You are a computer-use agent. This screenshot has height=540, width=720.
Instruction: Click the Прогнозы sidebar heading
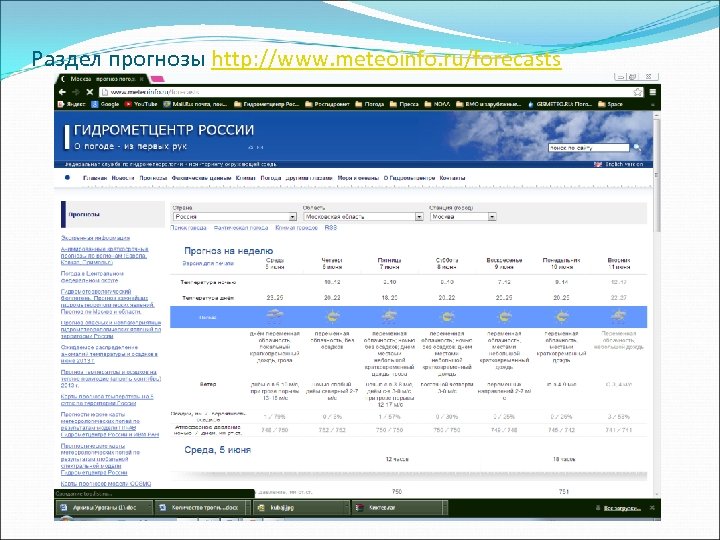coord(84,214)
